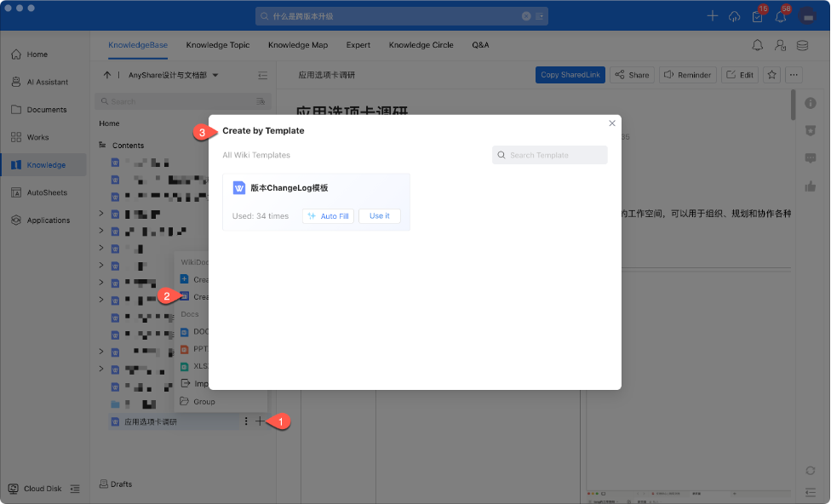Focus the Search Template field
This screenshot has width=831, height=504.
(550, 155)
